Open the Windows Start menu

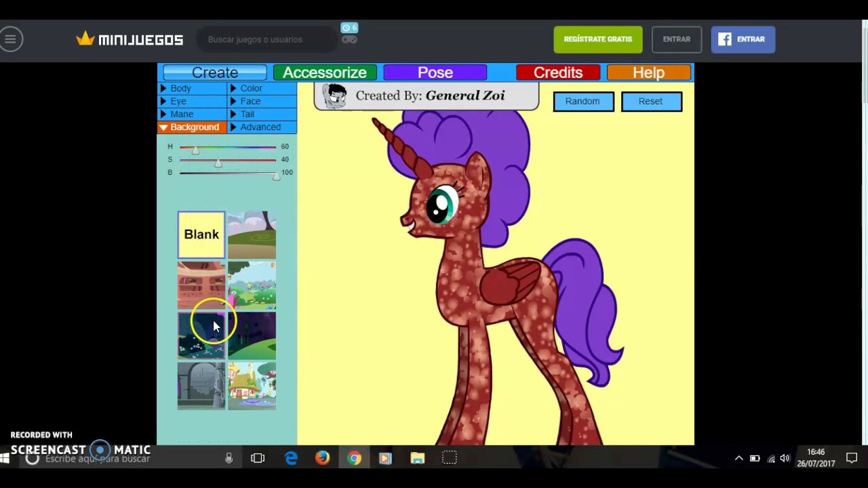5,459
